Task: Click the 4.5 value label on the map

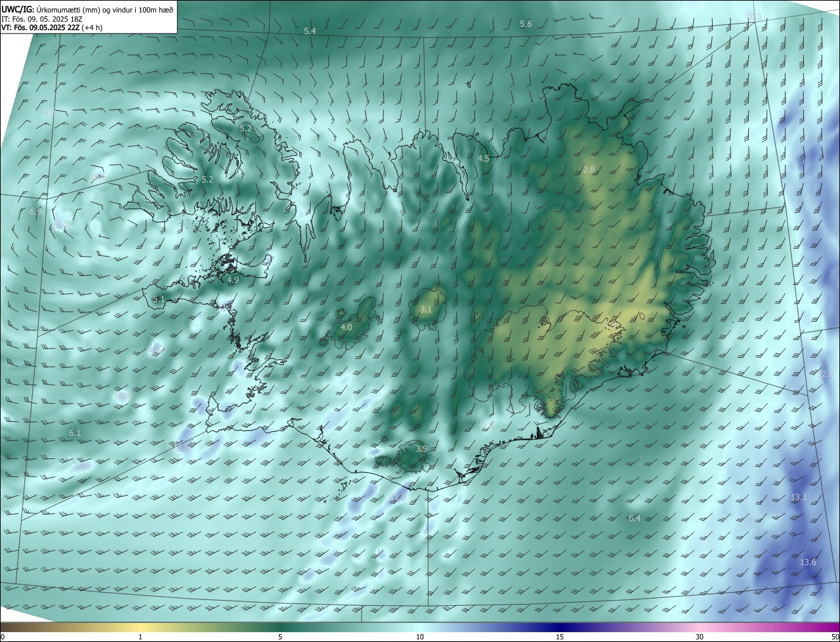Action: (484, 159)
